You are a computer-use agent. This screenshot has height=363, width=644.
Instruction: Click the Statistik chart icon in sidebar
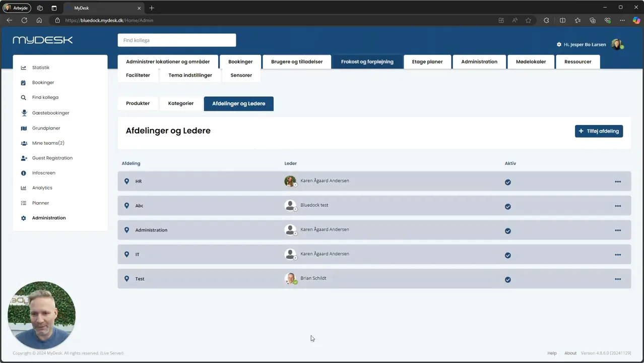pos(23,68)
